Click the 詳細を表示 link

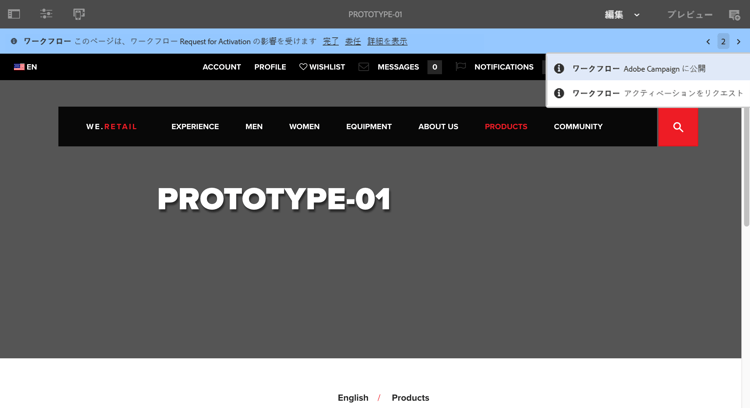coord(387,42)
